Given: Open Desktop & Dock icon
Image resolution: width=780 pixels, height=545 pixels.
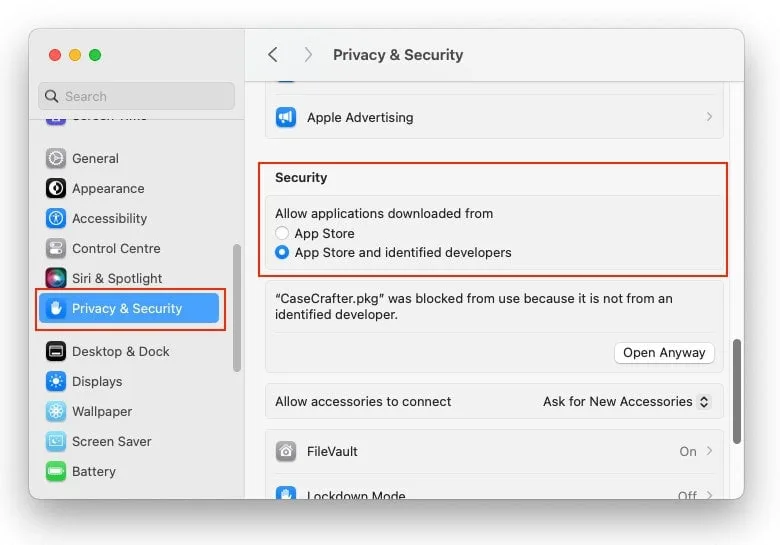Looking at the screenshot, I should (56, 351).
